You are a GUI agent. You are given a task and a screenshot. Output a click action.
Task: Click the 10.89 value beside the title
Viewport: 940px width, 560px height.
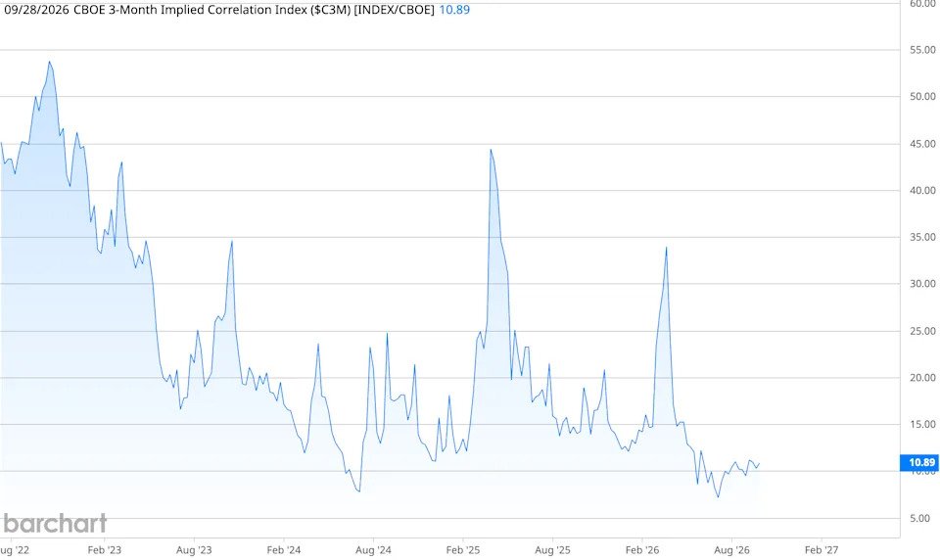[x=454, y=10]
